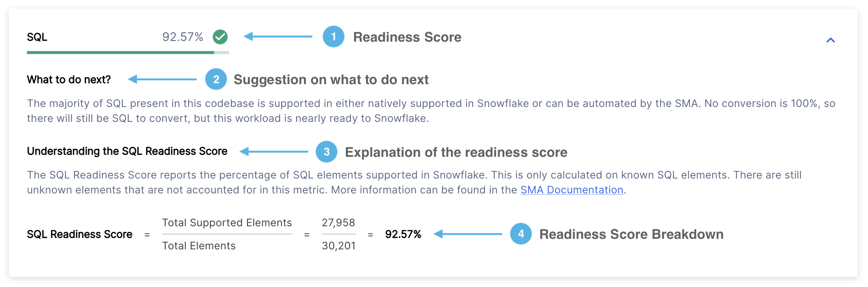Viewport: 868px width, 287px height.
Task: Collapse the SQL section using the chevron
Action: (830, 40)
